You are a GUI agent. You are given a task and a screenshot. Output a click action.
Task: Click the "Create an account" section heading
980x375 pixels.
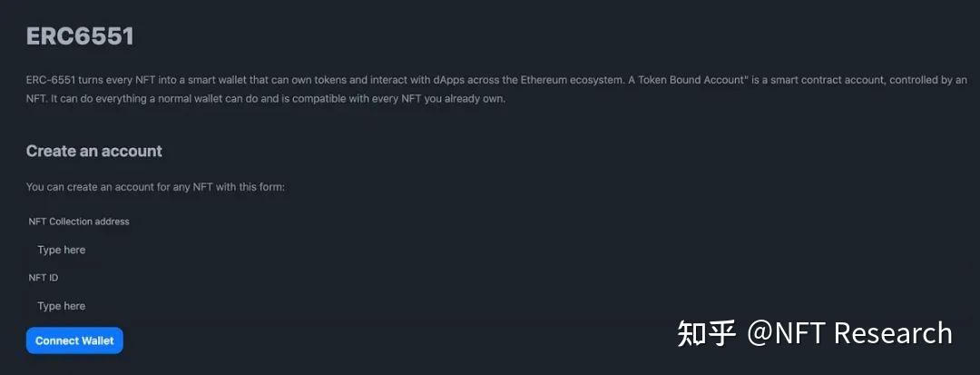(94, 151)
